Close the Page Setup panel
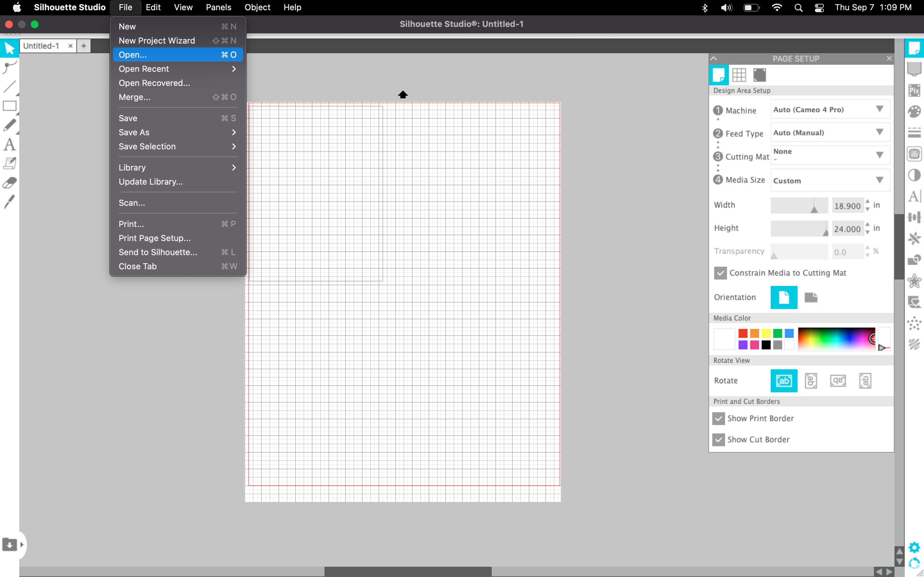This screenshot has height=577, width=924. coord(889,58)
